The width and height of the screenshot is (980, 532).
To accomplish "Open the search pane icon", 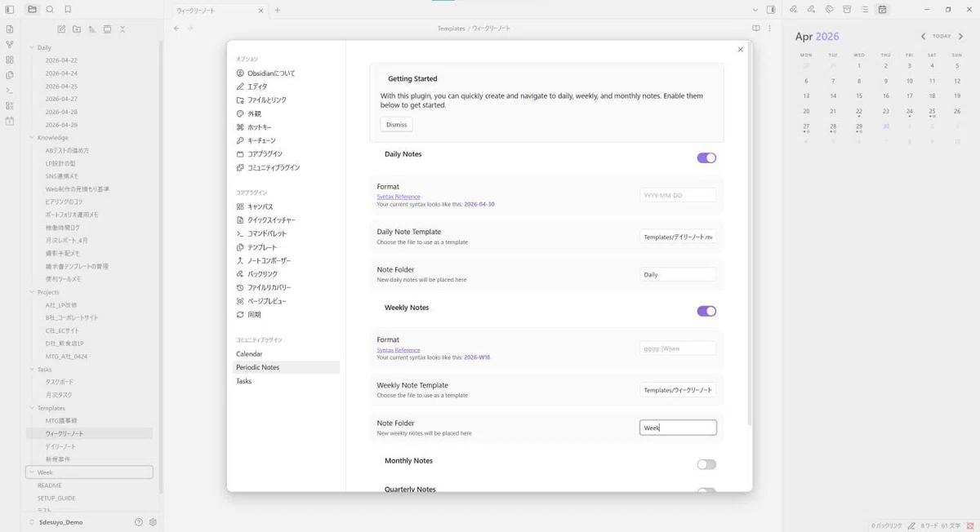I will click(x=50, y=10).
